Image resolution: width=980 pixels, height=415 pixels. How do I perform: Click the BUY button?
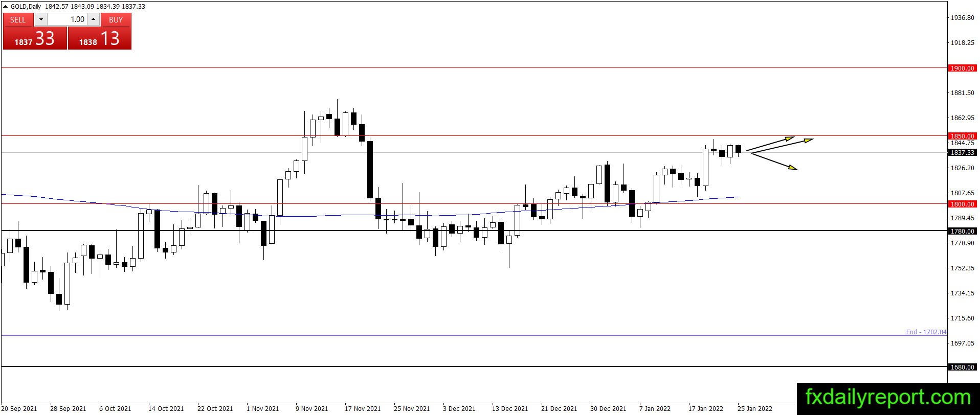tap(116, 19)
